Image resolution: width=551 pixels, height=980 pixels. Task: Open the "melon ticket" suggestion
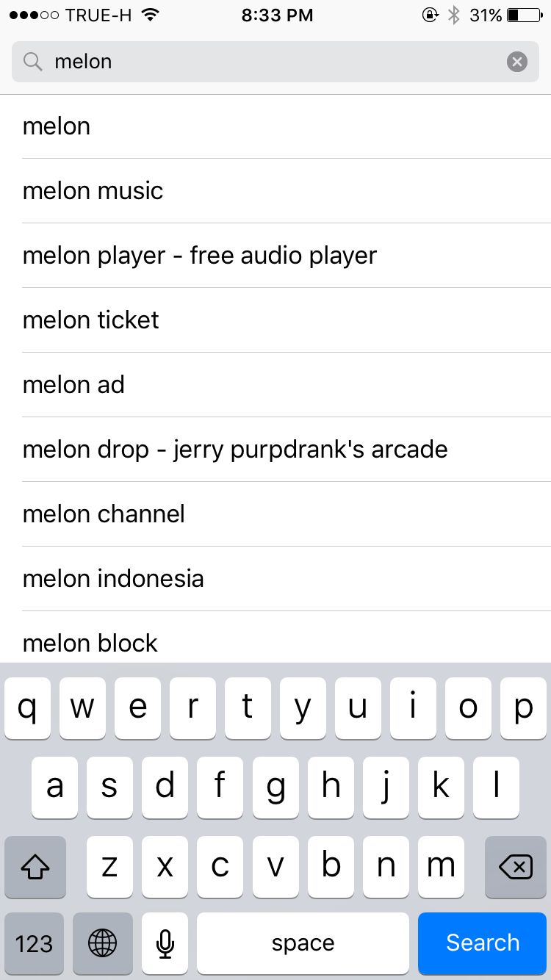pyautogui.click(x=91, y=320)
